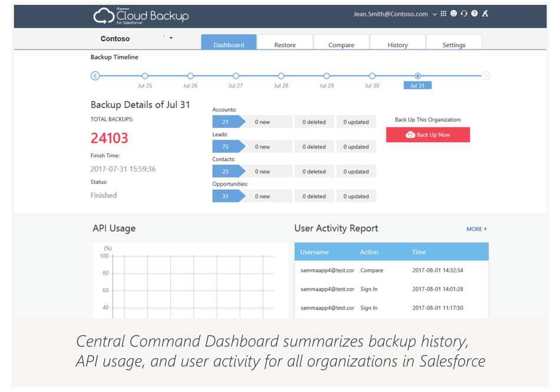Open the Restore tab
Viewport: 560px width, 392px height.
(285, 42)
